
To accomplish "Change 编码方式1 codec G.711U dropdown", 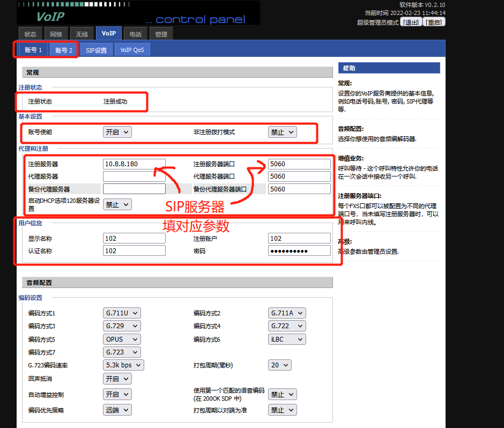I will (122, 313).
